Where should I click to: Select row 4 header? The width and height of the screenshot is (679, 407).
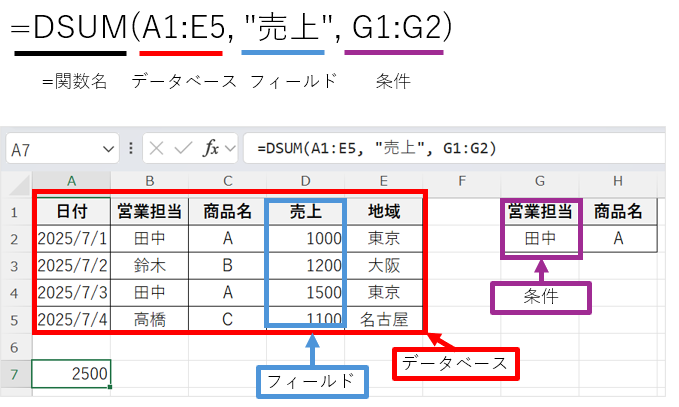coord(16,293)
